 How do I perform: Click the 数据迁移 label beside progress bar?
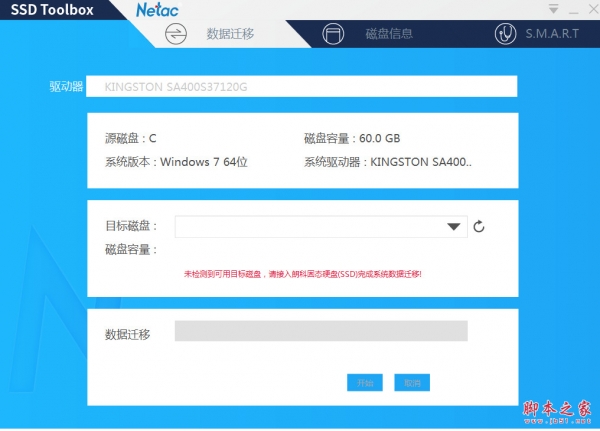[127, 334]
